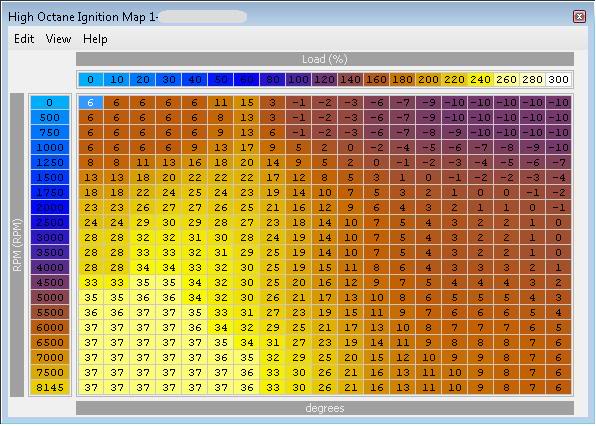Select the RPM row header 1250
The image size is (596, 426).
[50, 162]
